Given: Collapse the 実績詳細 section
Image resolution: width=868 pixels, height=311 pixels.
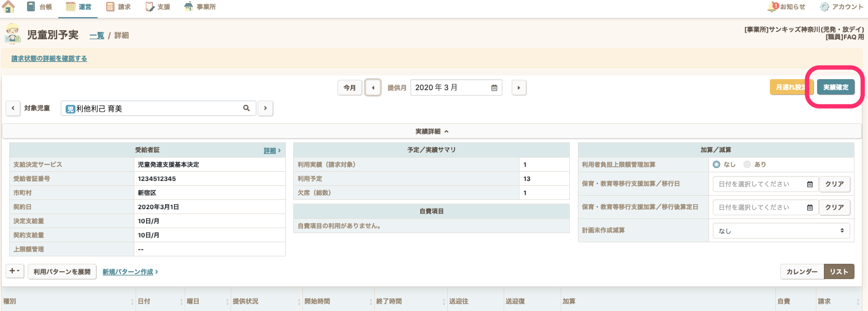Looking at the screenshot, I should point(432,131).
